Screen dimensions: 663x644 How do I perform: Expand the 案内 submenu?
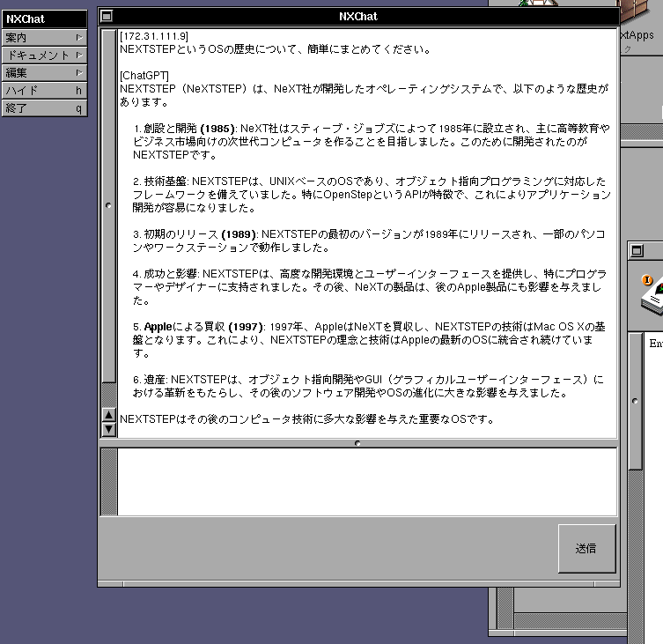click(44, 37)
